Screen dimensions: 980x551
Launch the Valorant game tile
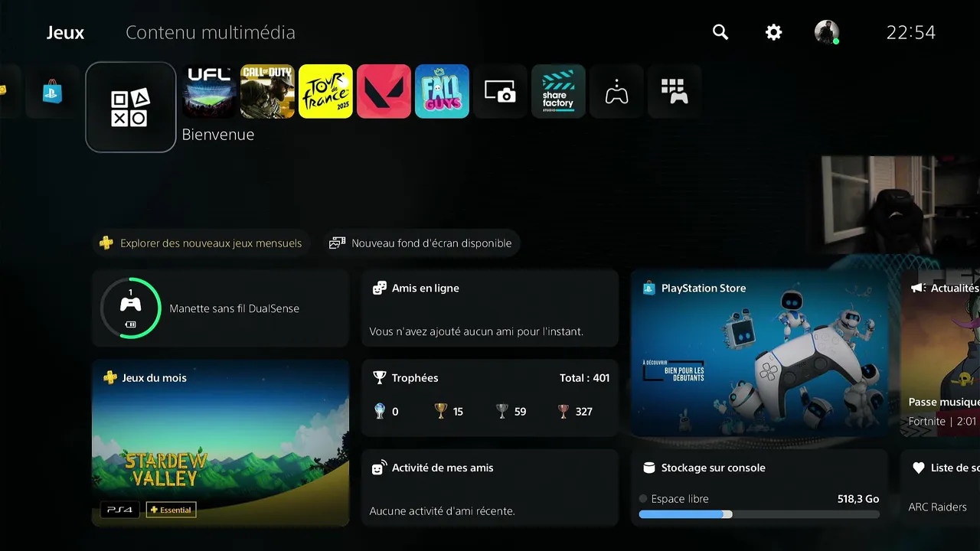click(x=384, y=92)
